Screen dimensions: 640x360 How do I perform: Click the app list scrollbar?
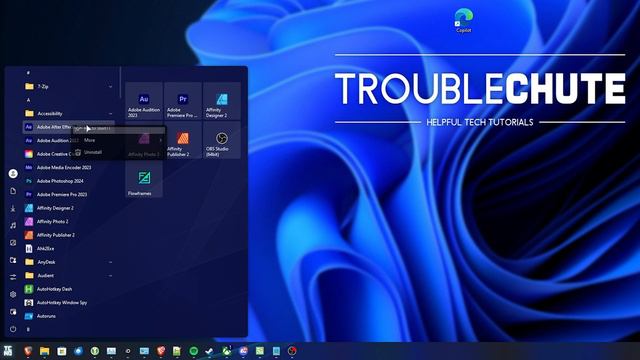tap(120, 82)
